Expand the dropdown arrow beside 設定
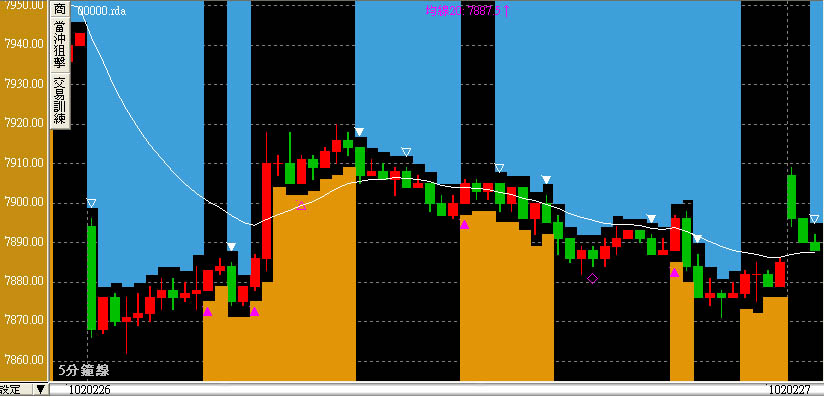 (x=39, y=390)
